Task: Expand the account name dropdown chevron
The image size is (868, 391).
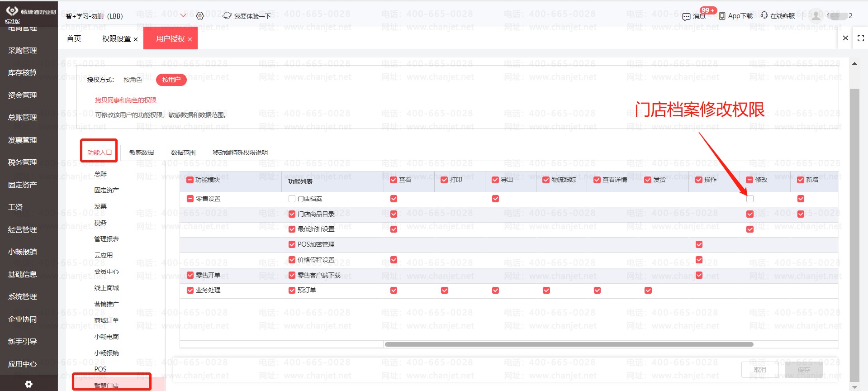Action: pyautogui.click(x=183, y=16)
